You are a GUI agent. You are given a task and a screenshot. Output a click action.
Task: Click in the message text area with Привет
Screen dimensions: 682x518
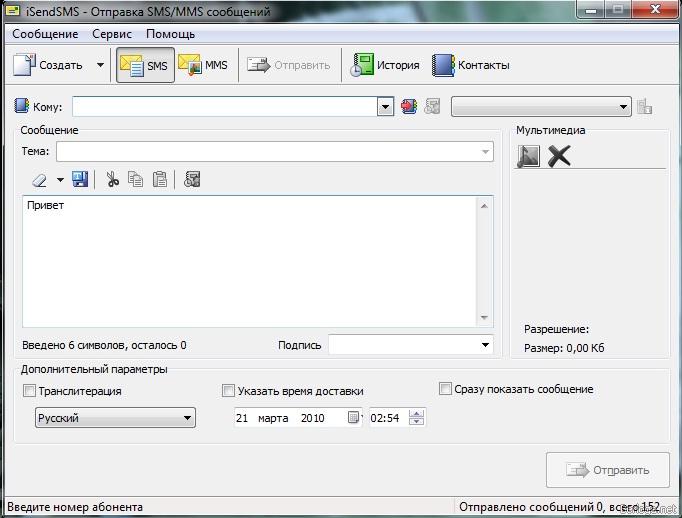(x=250, y=261)
